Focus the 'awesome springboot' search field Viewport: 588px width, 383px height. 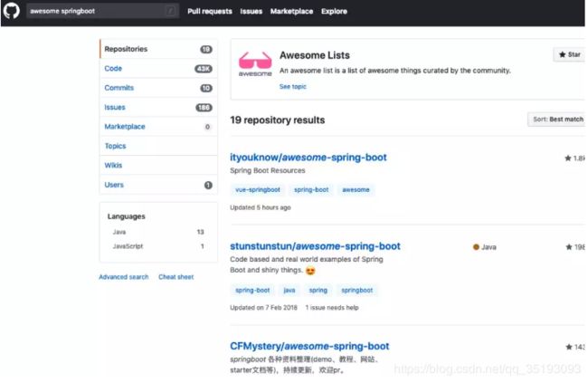coord(102,11)
